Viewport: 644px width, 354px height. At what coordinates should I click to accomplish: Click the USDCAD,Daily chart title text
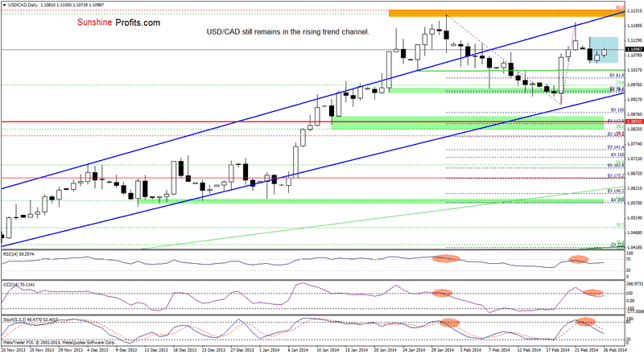click(x=23, y=5)
